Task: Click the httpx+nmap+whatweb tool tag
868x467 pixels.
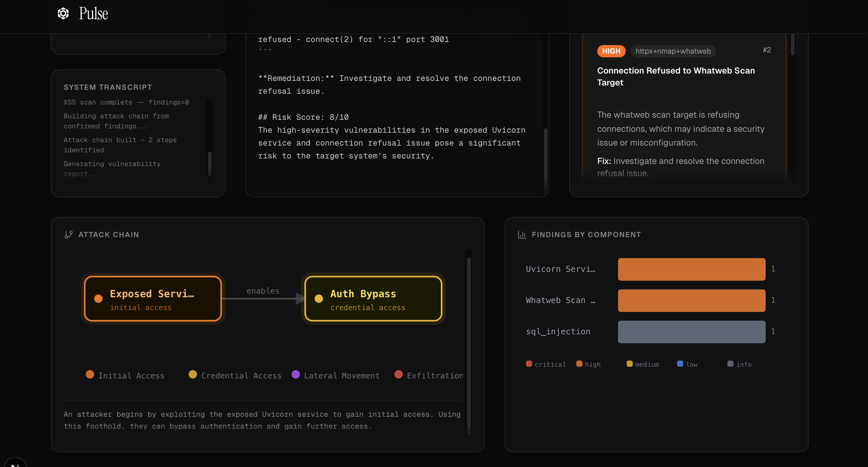Action: (673, 51)
